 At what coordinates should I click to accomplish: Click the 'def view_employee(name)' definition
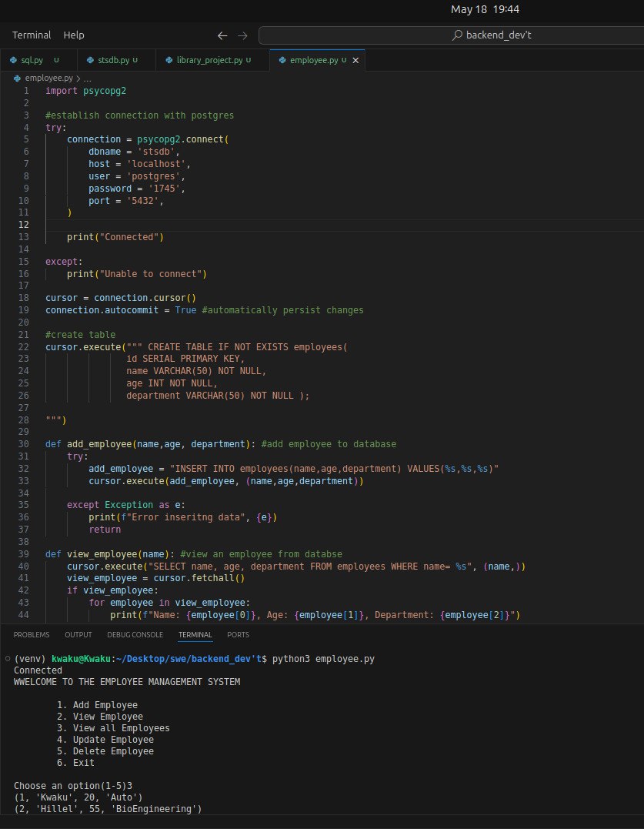click(110, 554)
